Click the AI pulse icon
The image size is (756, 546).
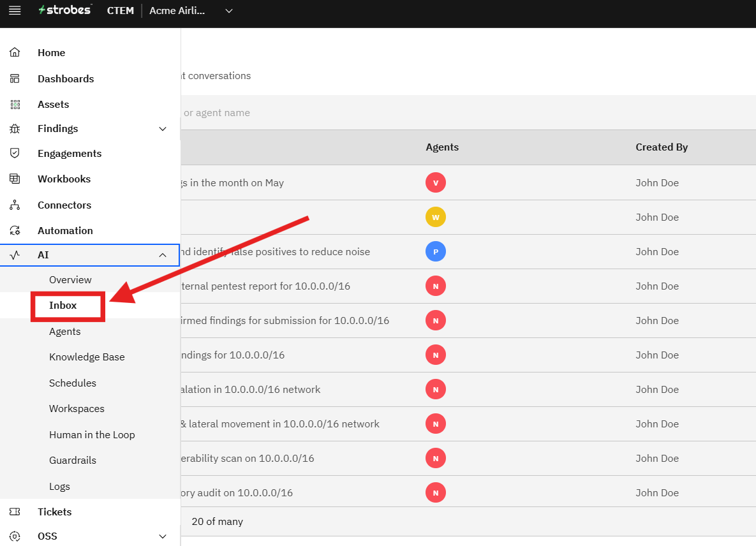coord(15,255)
